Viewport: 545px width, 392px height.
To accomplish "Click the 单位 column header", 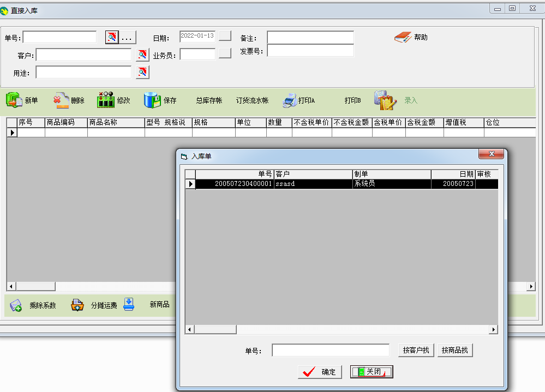I will (250, 123).
